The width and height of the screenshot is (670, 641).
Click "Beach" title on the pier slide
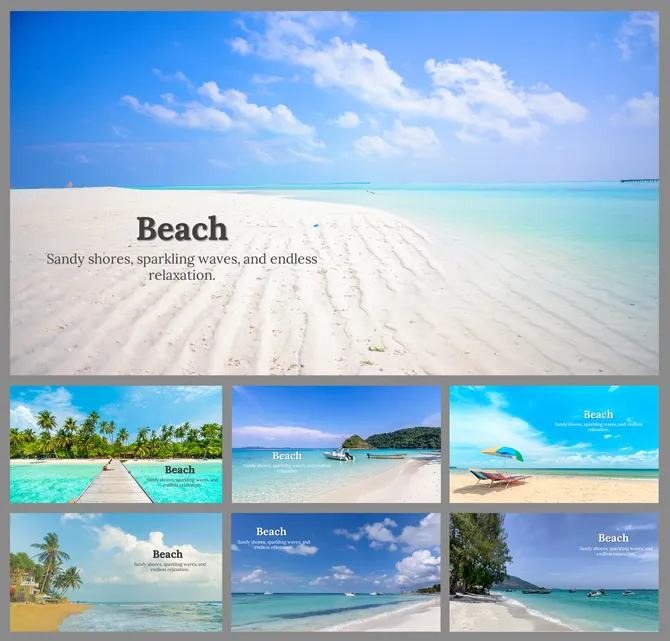tap(180, 469)
